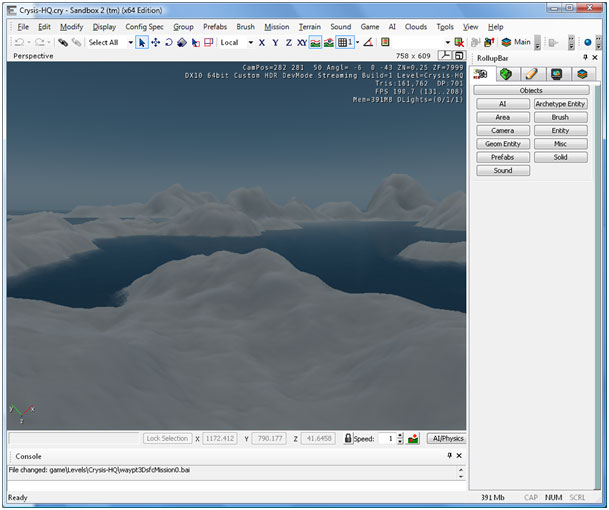Click the AI object button
The image size is (609, 510).
[x=503, y=104]
